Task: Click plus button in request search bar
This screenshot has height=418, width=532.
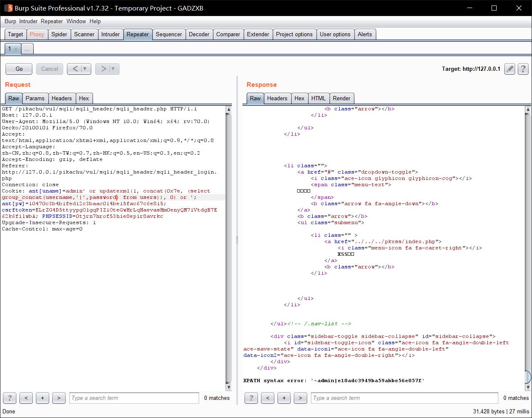Action: (43, 398)
